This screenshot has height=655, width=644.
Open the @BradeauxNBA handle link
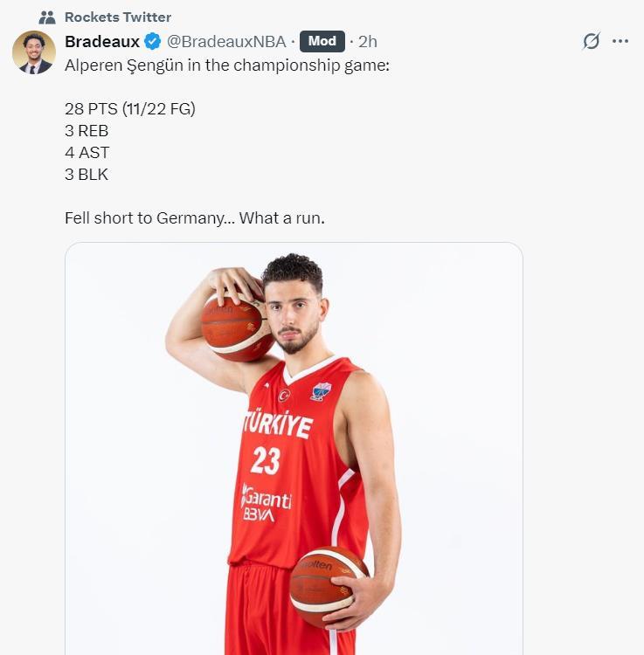point(226,41)
